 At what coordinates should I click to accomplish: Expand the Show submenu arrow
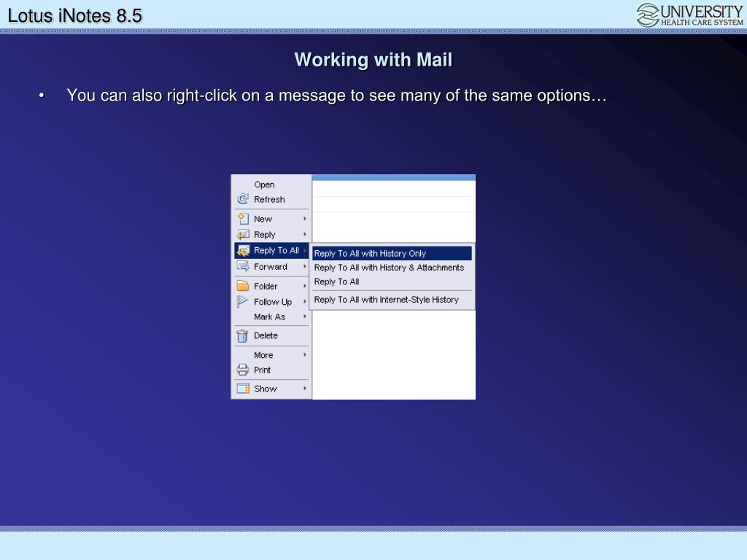[305, 389]
